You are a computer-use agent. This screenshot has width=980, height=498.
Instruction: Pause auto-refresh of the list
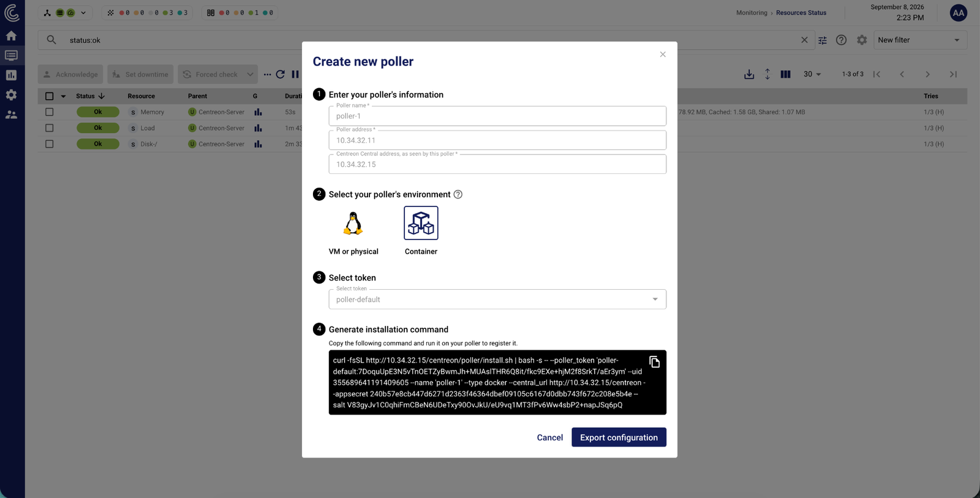pos(295,74)
